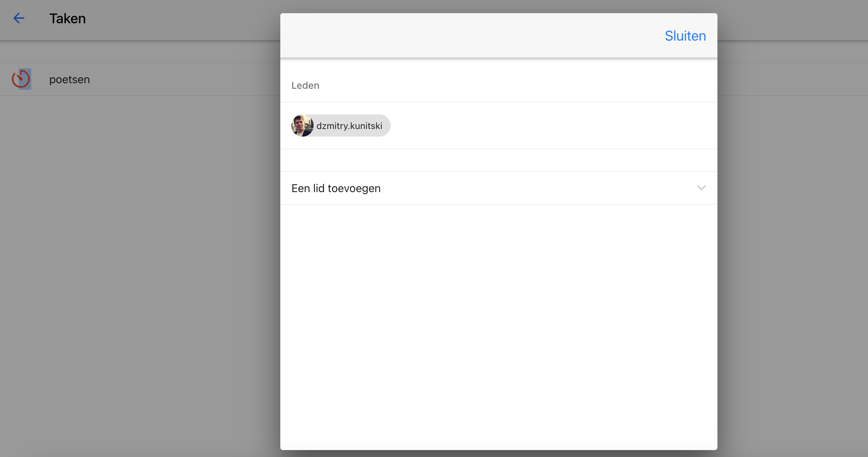The image size is (868, 457).
Task: Click the highlighted timer square of poetsen row
Action: coord(21,79)
